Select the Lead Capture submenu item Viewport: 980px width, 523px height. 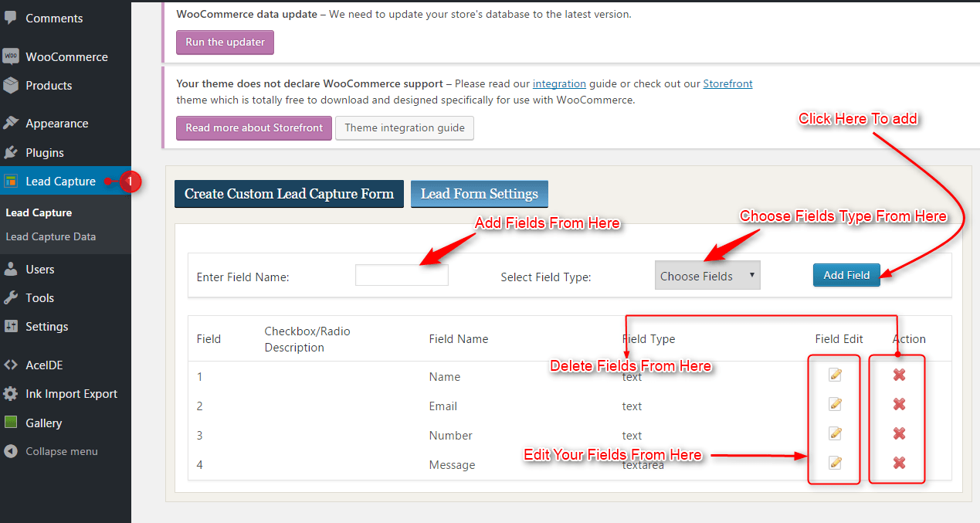click(x=39, y=212)
